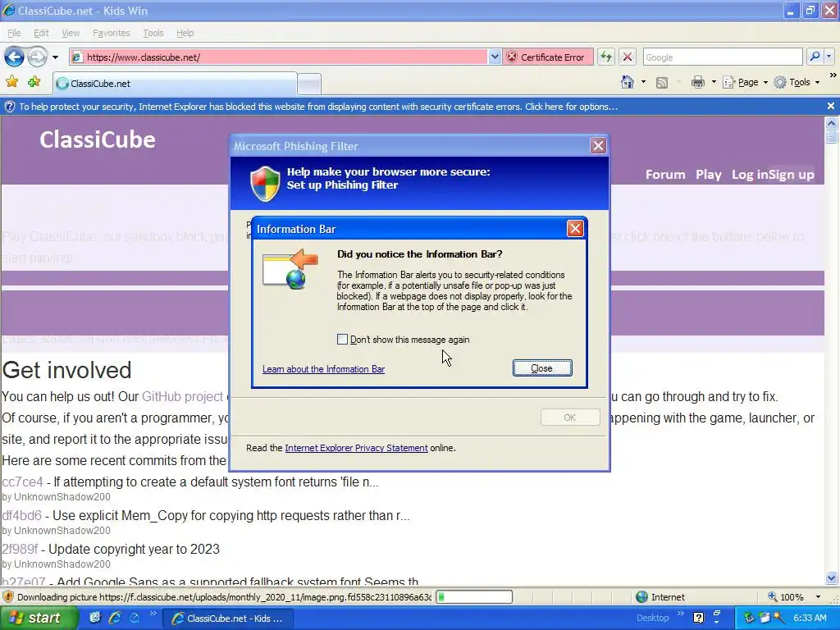Click the Certificate Error shield badge
840x630 pixels.
[x=547, y=57]
